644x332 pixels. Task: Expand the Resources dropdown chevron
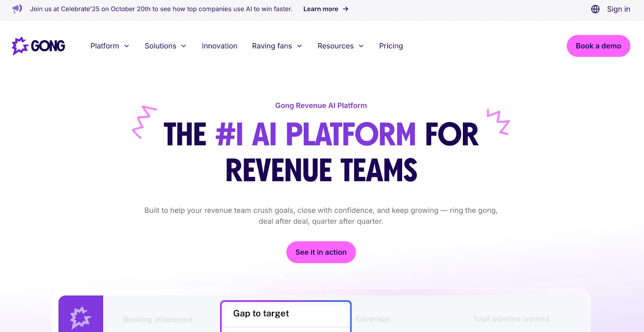pyautogui.click(x=361, y=46)
